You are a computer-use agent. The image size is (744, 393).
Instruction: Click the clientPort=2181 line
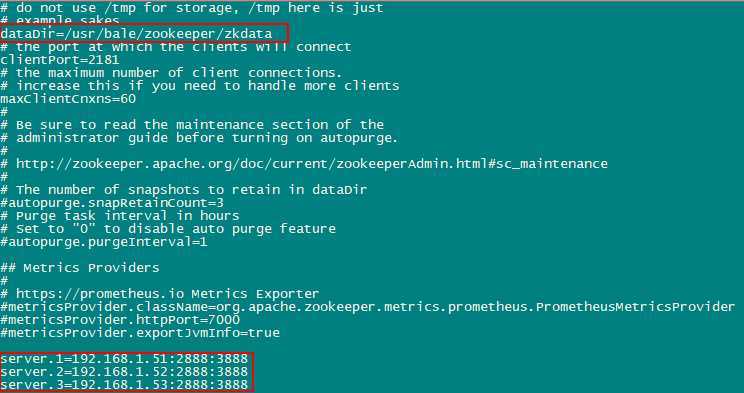point(60,60)
